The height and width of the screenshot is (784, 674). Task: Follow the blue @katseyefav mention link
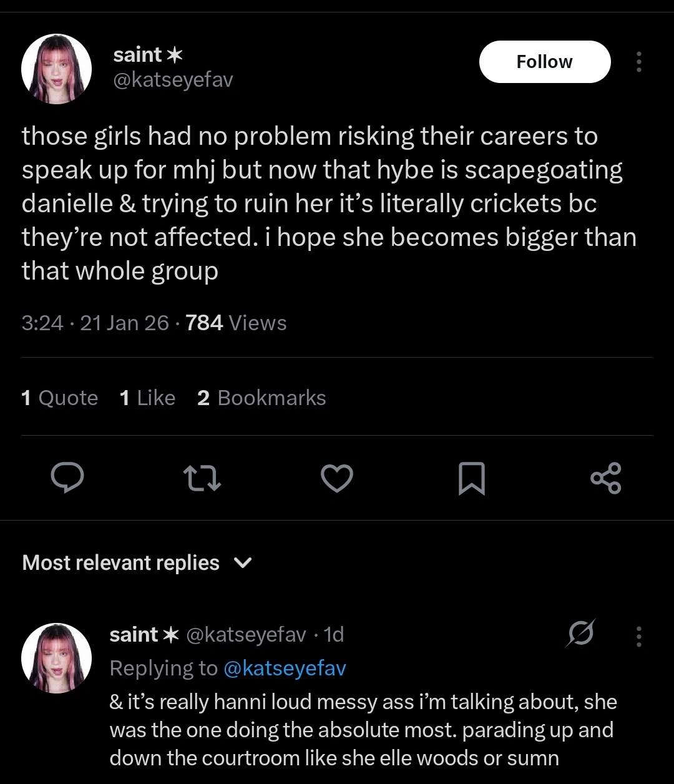pos(284,669)
